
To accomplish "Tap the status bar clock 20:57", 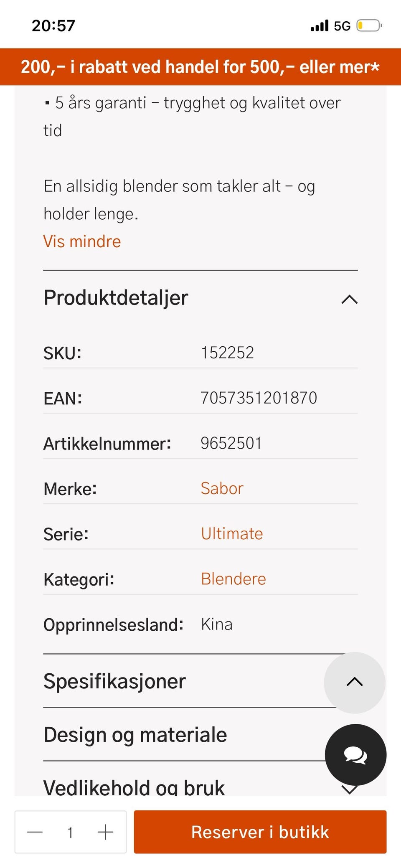I will (53, 26).
